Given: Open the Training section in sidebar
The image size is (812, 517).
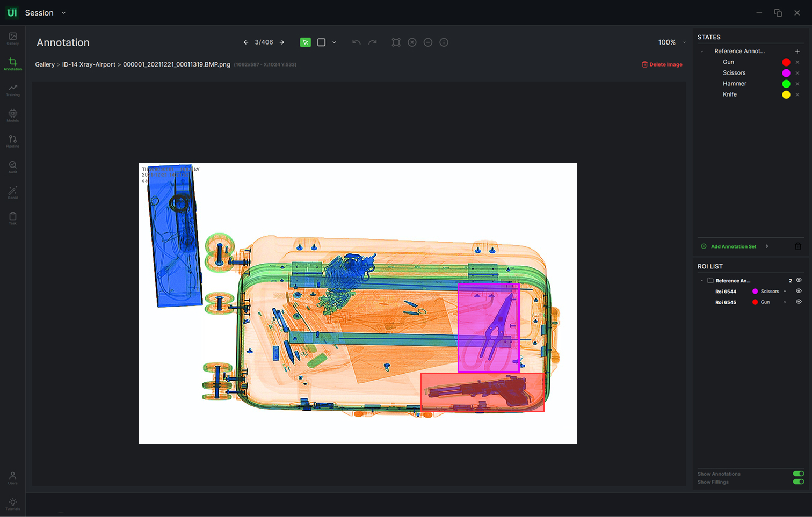Looking at the screenshot, I should point(13,90).
